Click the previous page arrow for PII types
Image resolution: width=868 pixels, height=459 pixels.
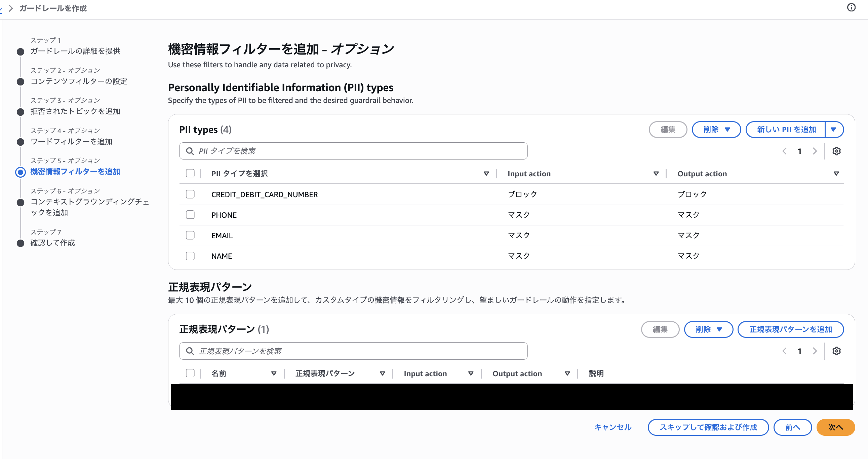(x=785, y=151)
